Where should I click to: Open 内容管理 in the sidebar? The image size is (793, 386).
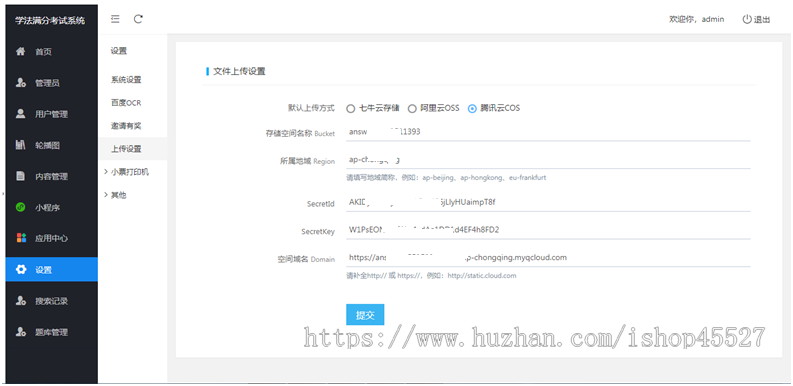click(x=51, y=177)
